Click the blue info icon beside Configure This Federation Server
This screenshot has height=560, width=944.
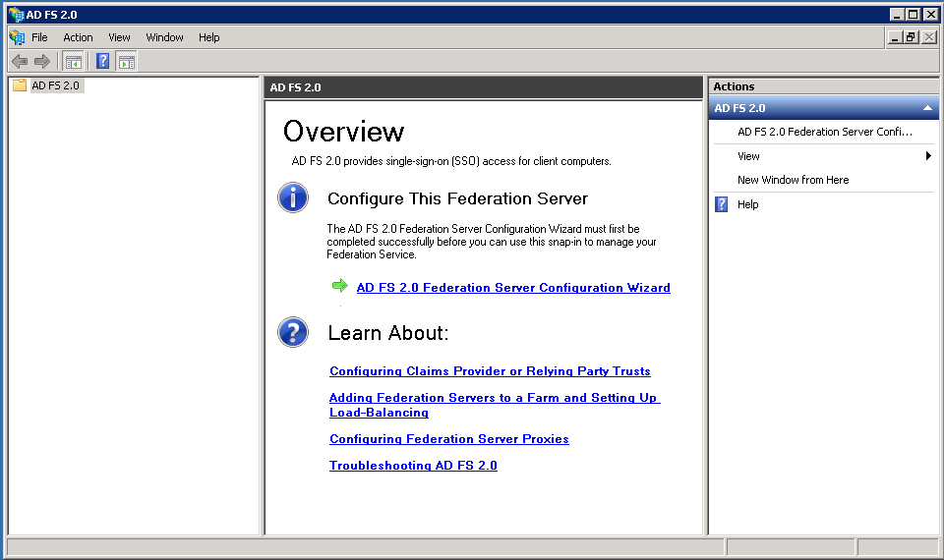(x=293, y=197)
